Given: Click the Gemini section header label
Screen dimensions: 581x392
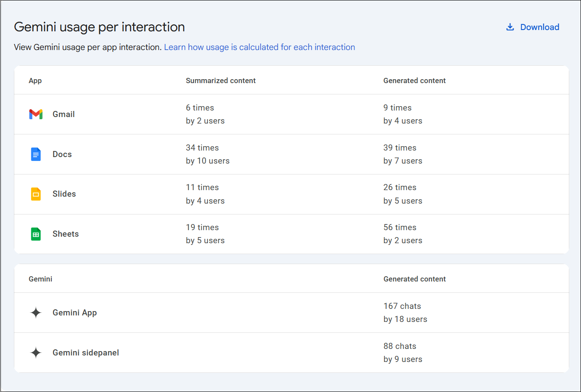Looking at the screenshot, I should pos(40,279).
